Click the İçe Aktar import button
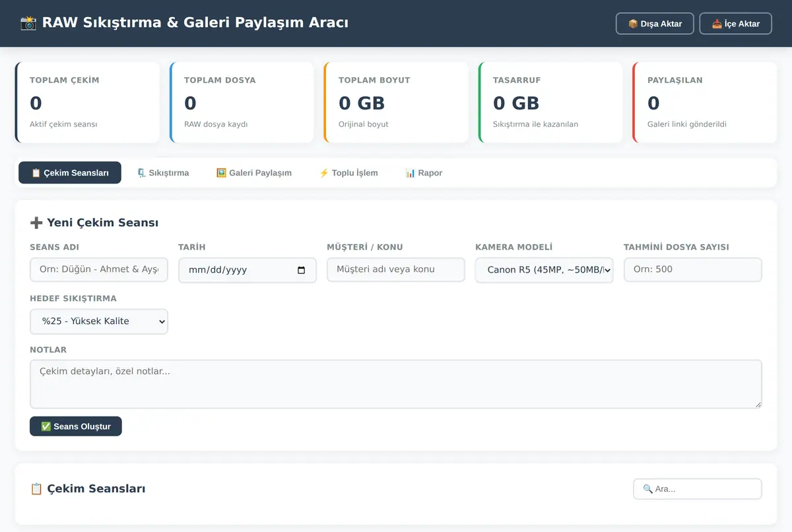This screenshot has width=792, height=532. (736, 24)
